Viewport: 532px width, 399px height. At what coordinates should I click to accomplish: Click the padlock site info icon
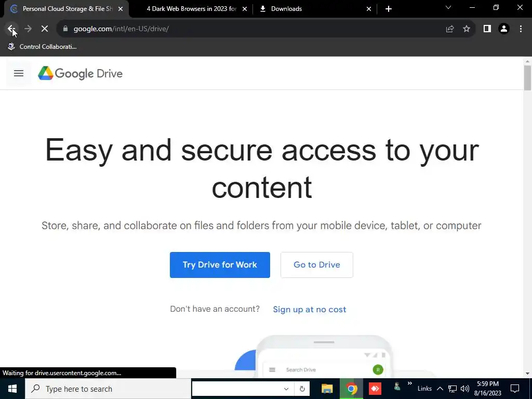pyautogui.click(x=65, y=29)
